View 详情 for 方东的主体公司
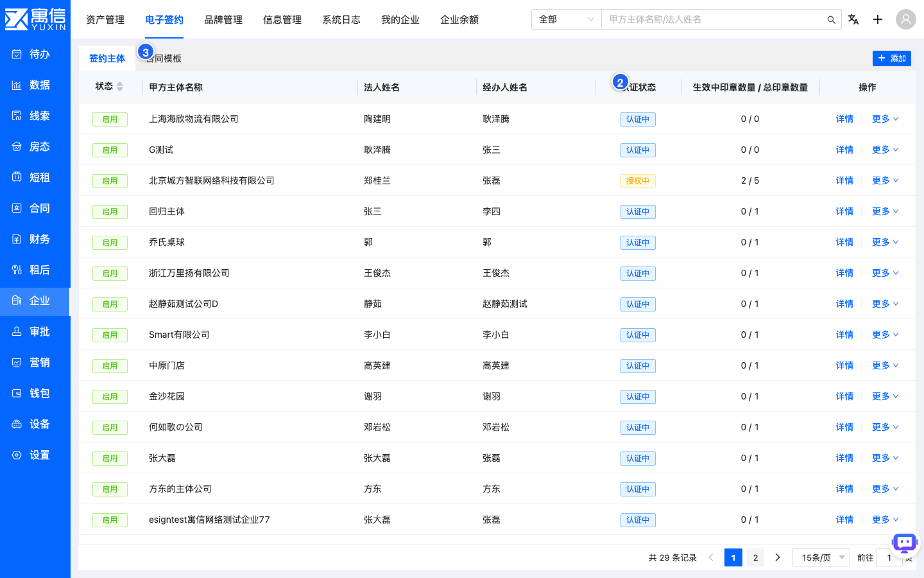 point(844,489)
